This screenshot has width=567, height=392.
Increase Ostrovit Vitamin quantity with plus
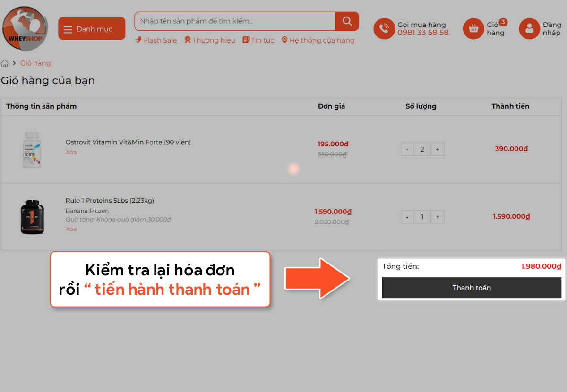coord(438,149)
